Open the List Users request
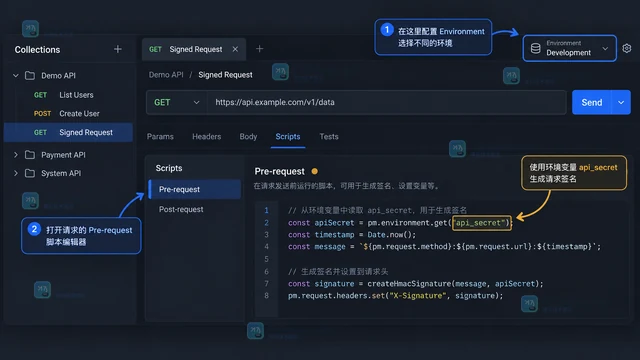640x360 pixels. click(x=68, y=95)
